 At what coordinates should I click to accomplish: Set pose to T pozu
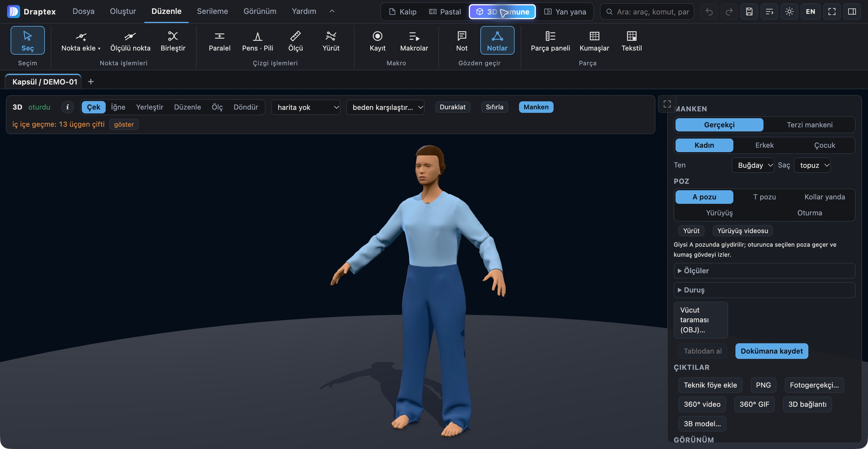coord(764,197)
